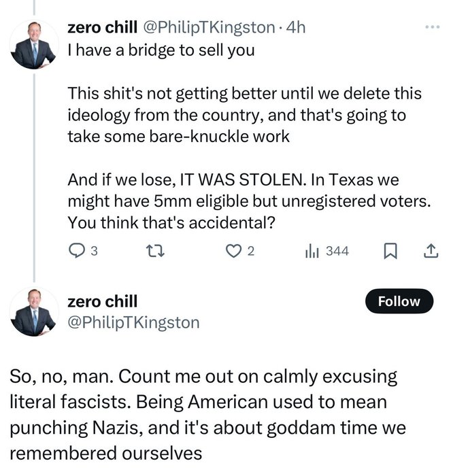The width and height of the screenshot is (451, 476).
Task: Click the "I have a bridge to sell you" text
Action: [x=161, y=52]
